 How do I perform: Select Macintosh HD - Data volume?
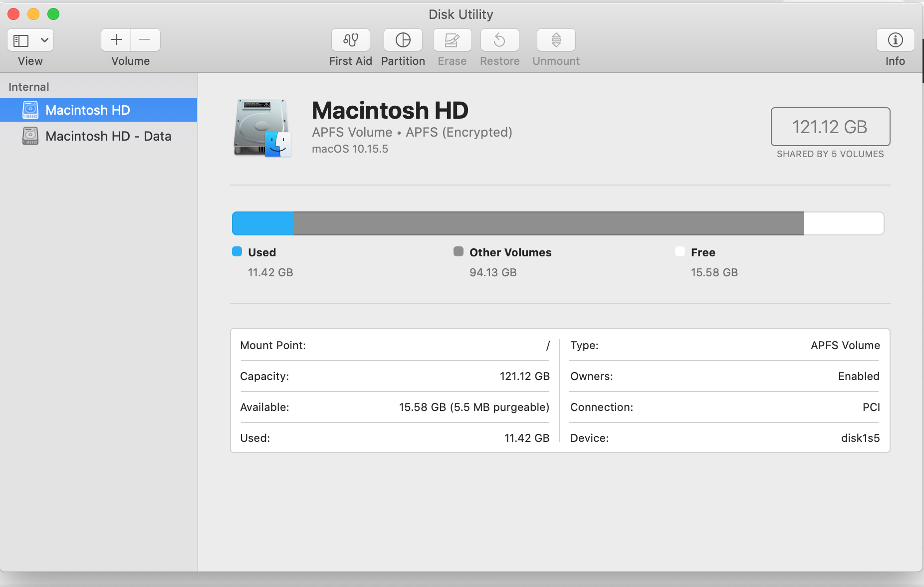pos(99,136)
